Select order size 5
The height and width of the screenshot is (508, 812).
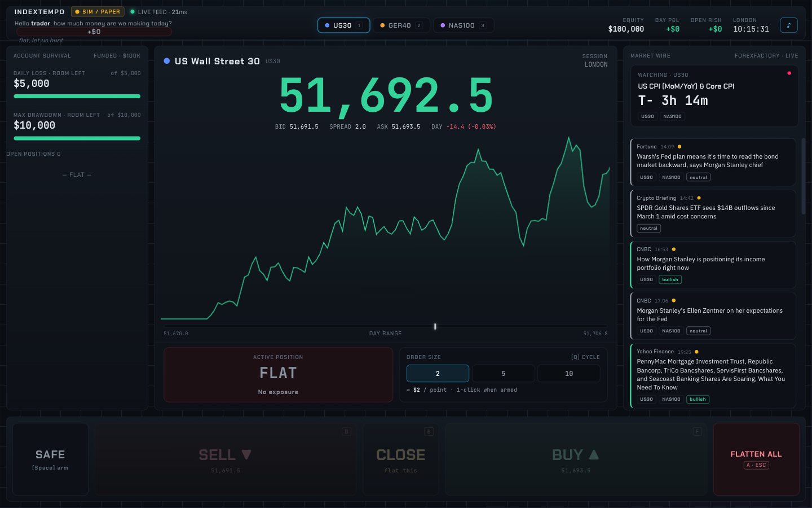point(504,374)
